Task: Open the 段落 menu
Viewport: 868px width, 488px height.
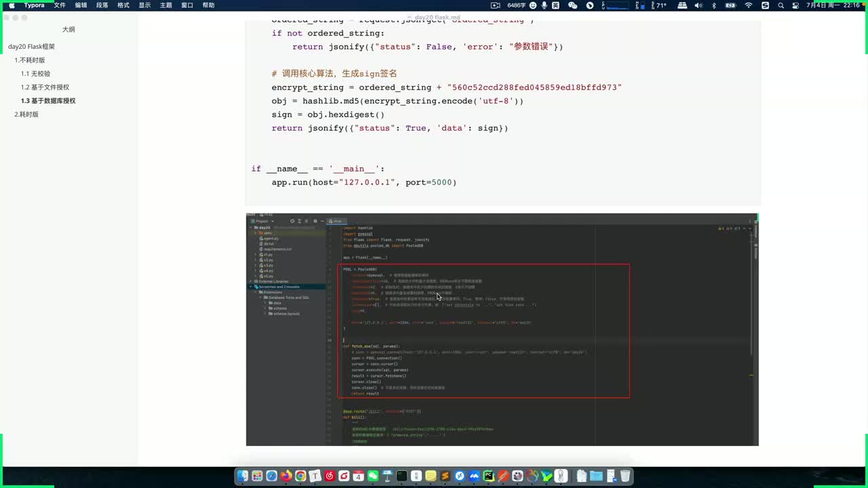Action: (x=102, y=5)
